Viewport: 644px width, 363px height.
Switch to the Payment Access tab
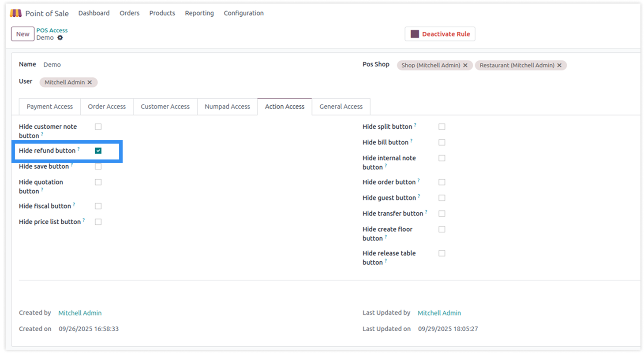(49, 107)
